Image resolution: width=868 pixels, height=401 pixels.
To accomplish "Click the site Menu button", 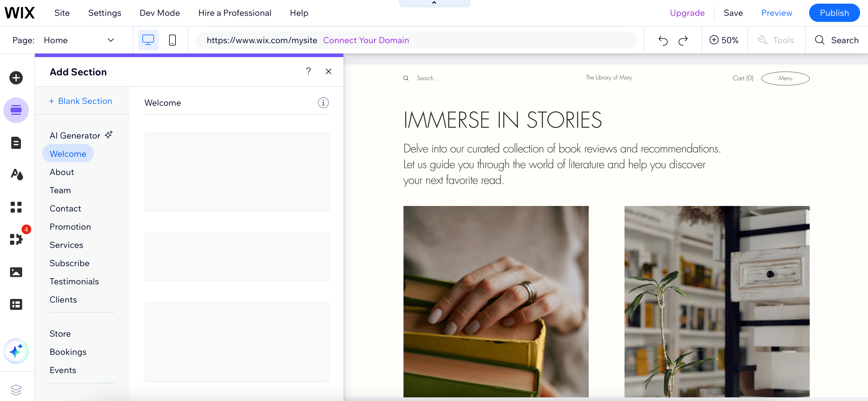I will pos(785,78).
